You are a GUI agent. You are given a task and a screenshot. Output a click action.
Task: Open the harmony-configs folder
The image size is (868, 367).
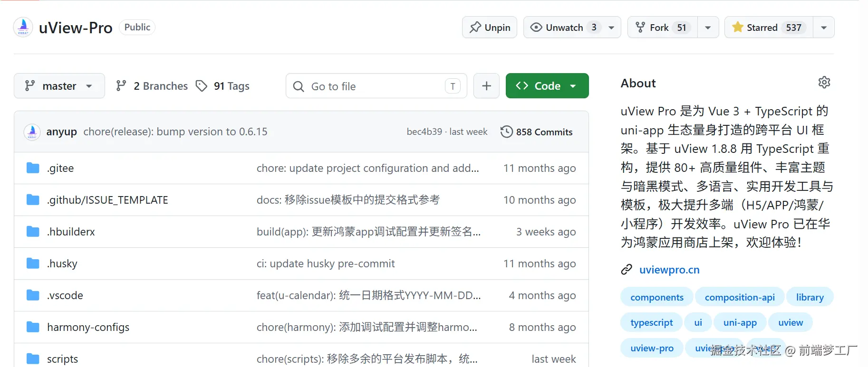coord(88,327)
